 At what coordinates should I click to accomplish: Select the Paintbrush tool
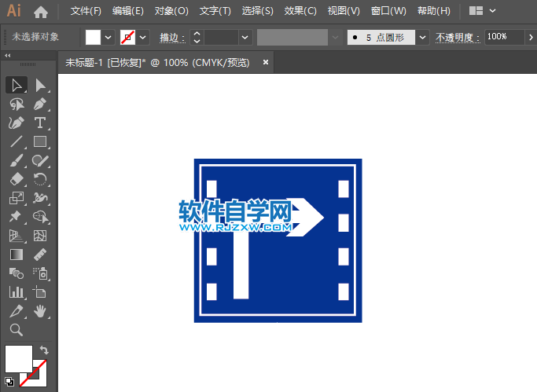(16, 160)
